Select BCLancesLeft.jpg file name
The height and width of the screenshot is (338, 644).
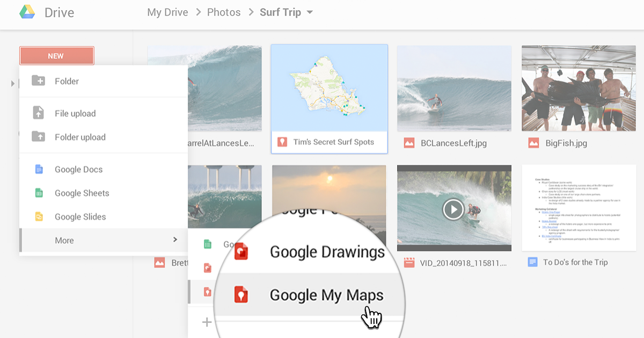pyautogui.click(x=453, y=143)
